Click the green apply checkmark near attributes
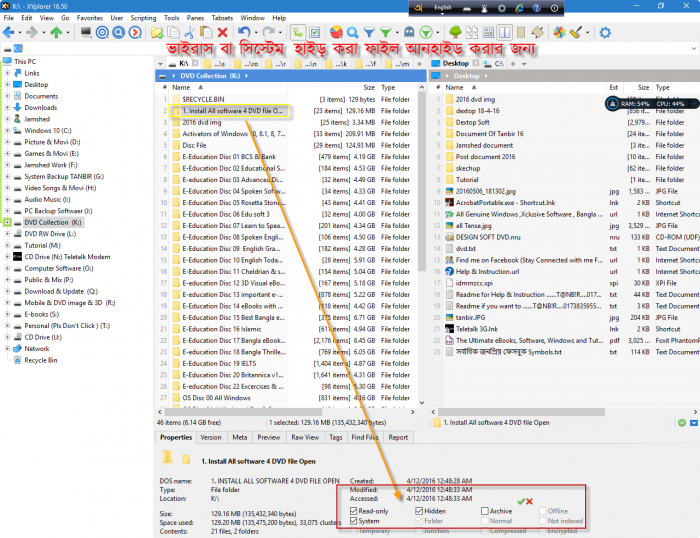Viewport: 700px width, 538px height. (x=521, y=501)
